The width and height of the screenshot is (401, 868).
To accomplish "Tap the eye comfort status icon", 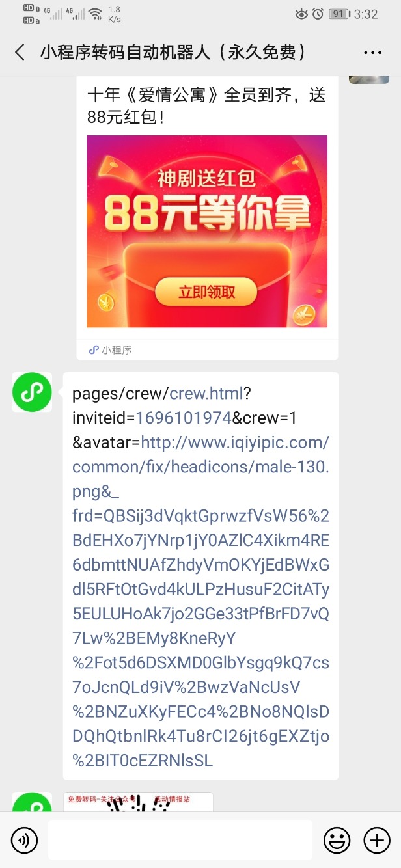I will (x=301, y=14).
